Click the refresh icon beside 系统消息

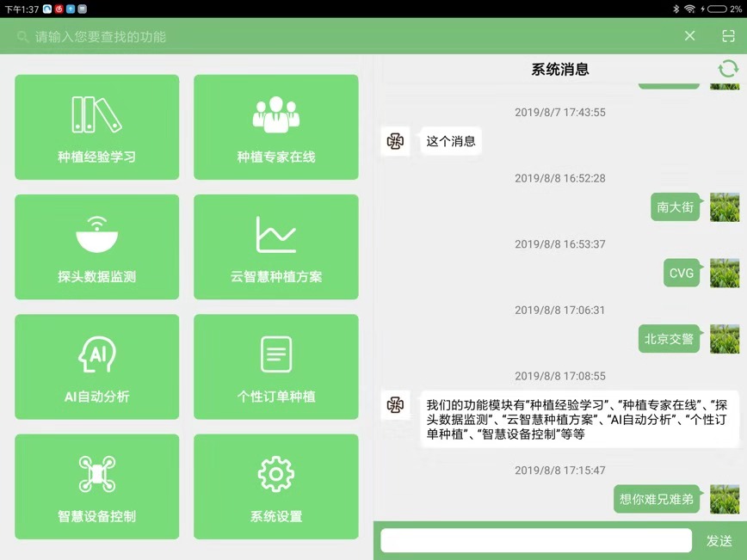(727, 70)
